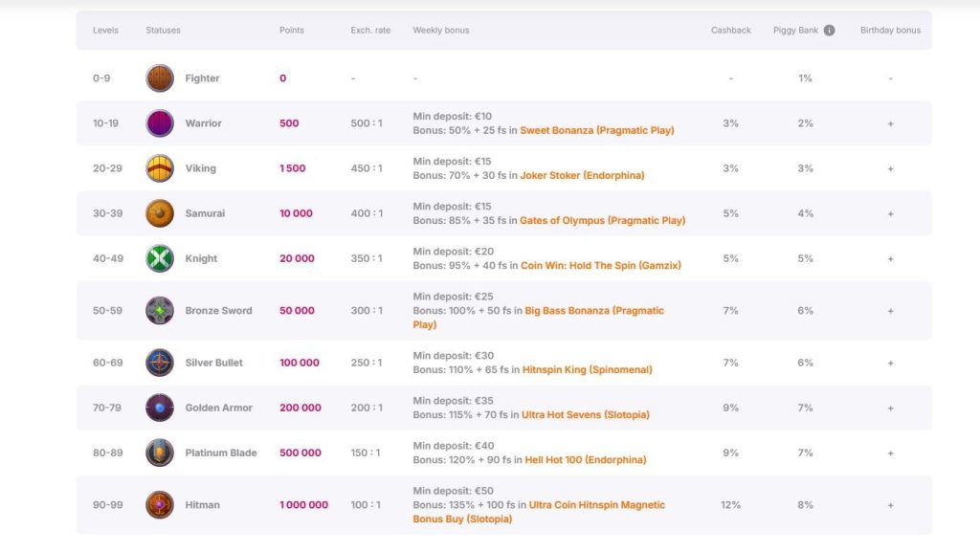Image resolution: width=980 pixels, height=552 pixels.
Task: Click the levels 0-9 cell
Action: [101, 78]
